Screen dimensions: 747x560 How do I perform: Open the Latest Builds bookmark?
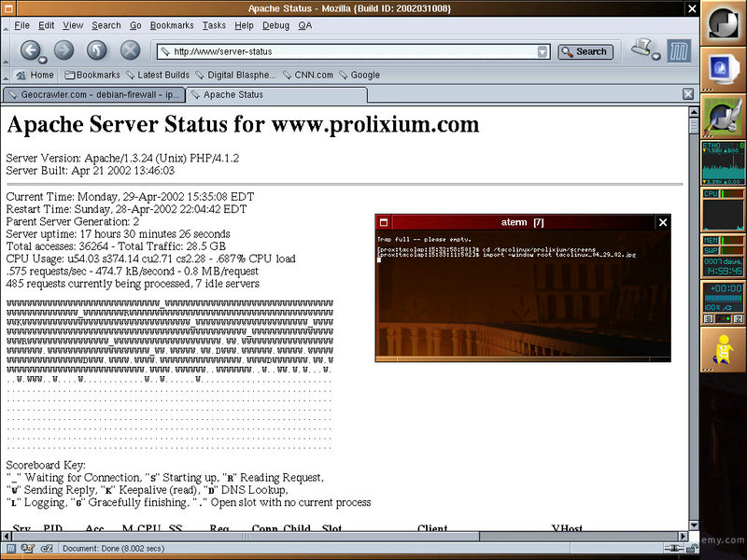158,75
